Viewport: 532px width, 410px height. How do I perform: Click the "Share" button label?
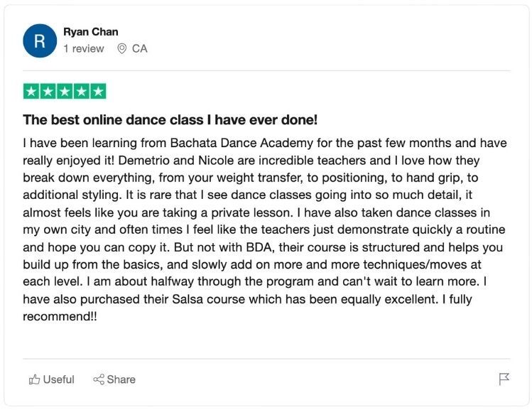[x=121, y=379]
